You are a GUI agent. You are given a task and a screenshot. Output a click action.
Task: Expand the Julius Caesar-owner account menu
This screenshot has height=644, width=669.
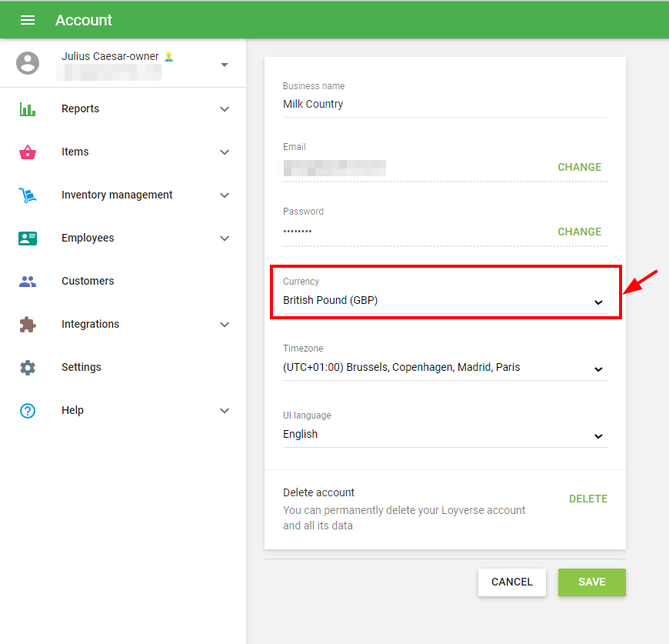224,65
